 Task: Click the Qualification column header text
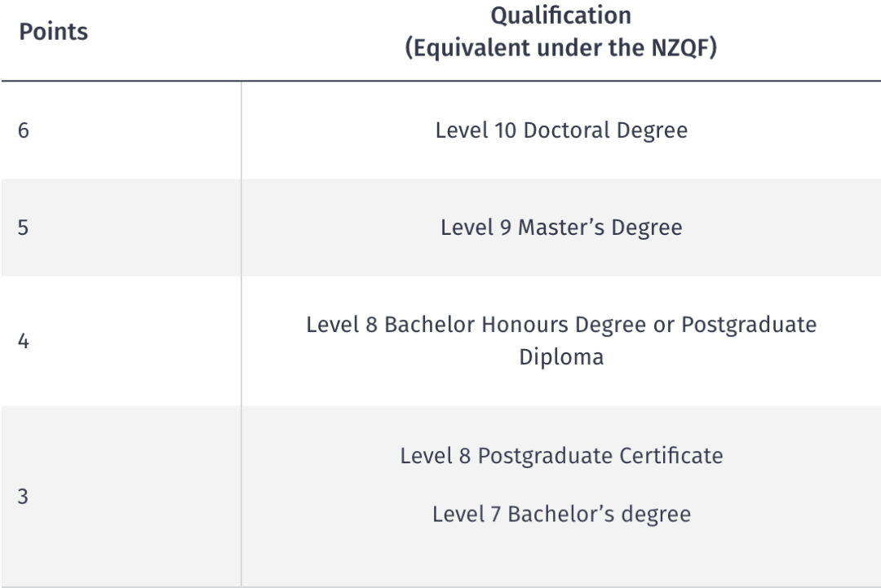pyautogui.click(x=560, y=15)
